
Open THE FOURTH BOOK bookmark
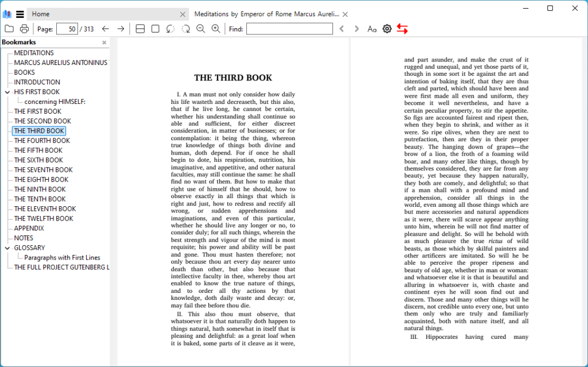point(42,141)
